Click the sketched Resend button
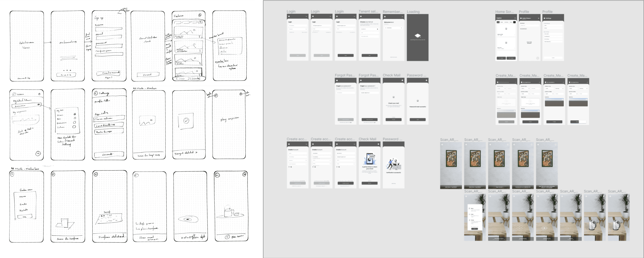Viewport: 644px width, 258px height. coord(148,75)
